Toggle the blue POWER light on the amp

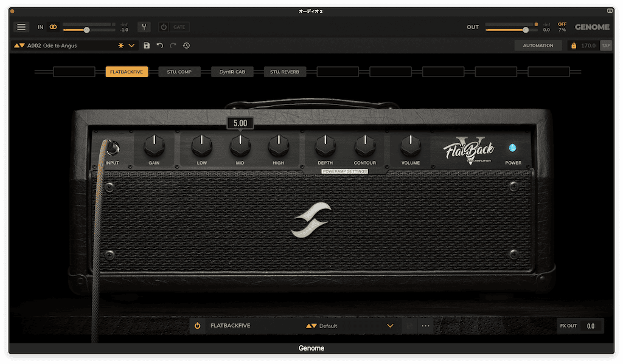(512, 148)
